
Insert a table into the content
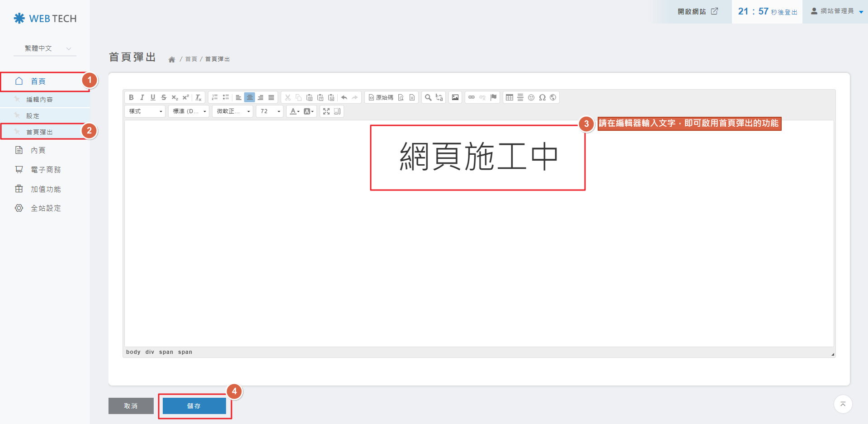(x=509, y=97)
